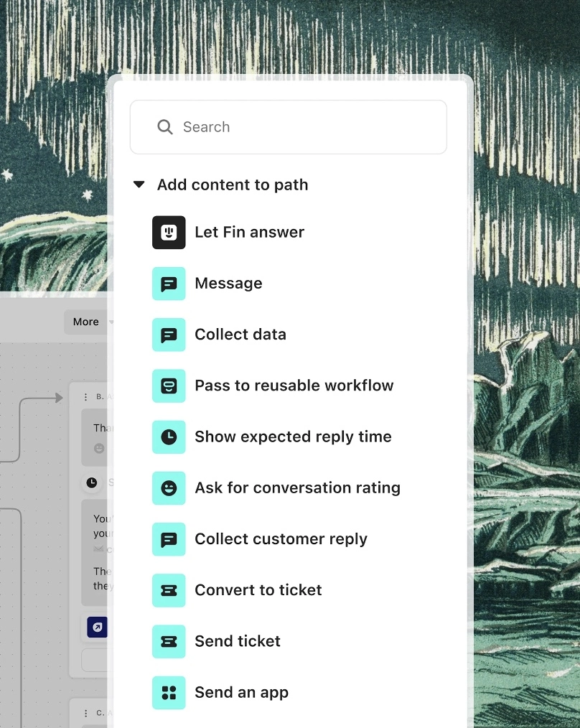The height and width of the screenshot is (728, 580).
Task: Click the Collect data icon
Action: (169, 335)
